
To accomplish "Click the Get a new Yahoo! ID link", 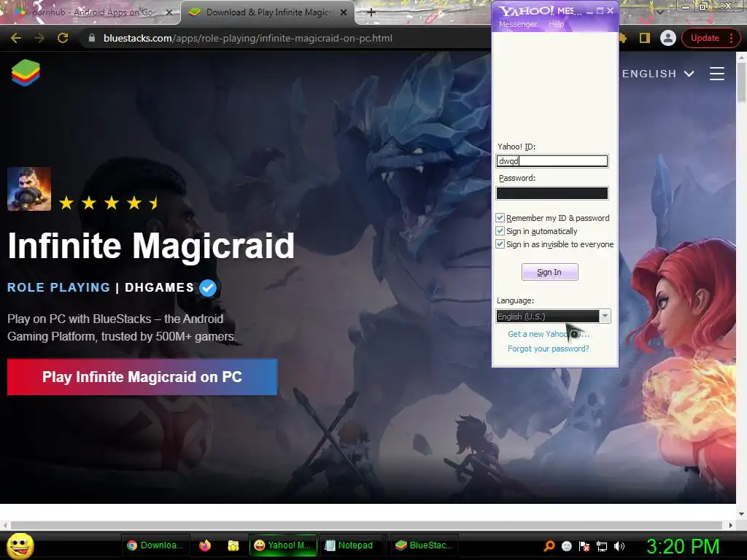I will point(549,334).
